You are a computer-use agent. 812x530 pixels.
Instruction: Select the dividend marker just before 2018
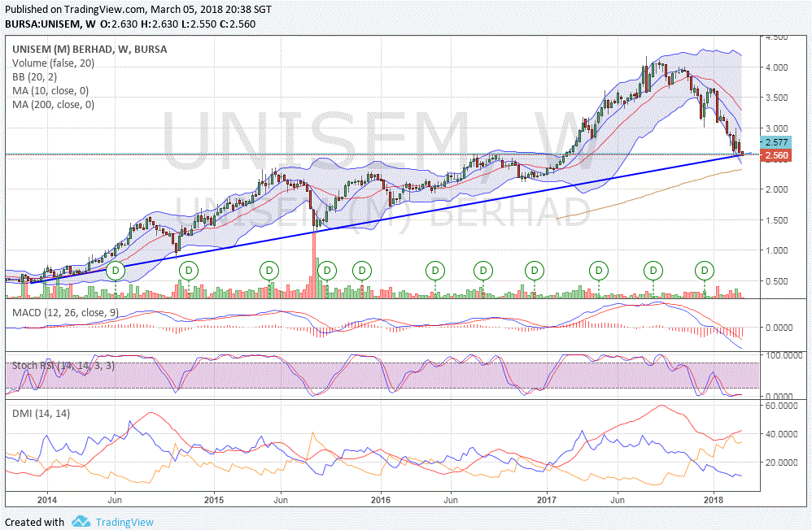click(705, 270)
